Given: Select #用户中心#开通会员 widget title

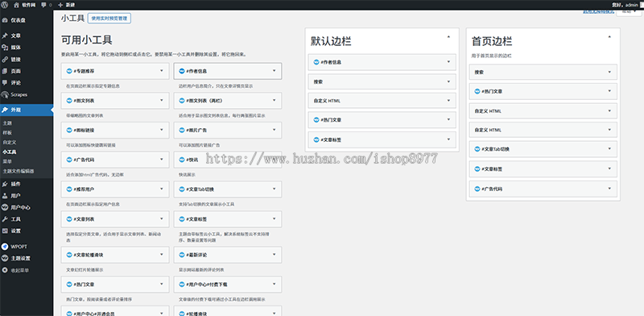Looking at the screenshot, I should (93, 314).
